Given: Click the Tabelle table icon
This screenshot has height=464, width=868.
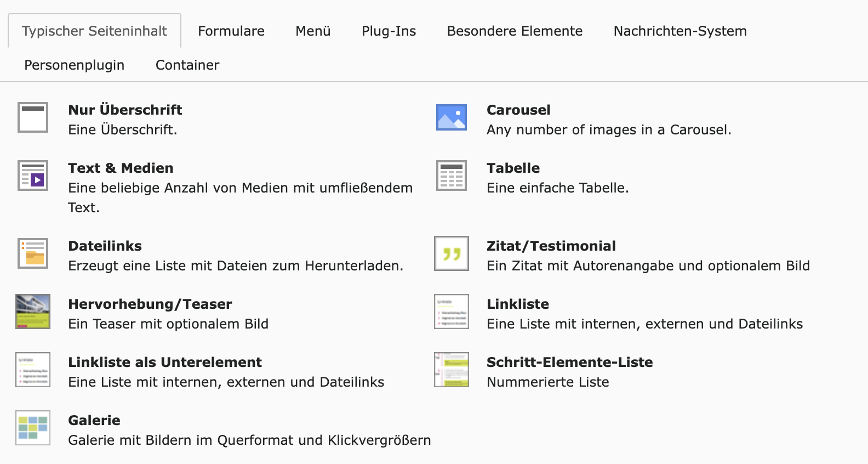Looking at the screenshot, I should 452,176.
